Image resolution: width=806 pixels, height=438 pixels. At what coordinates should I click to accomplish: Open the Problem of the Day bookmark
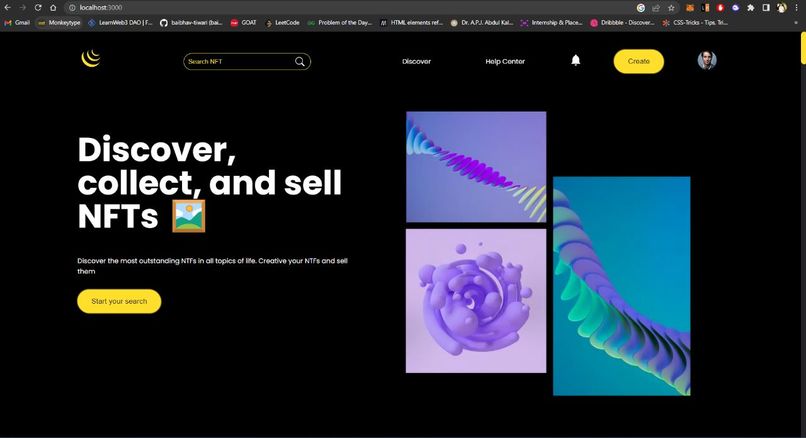click(340, 23)
